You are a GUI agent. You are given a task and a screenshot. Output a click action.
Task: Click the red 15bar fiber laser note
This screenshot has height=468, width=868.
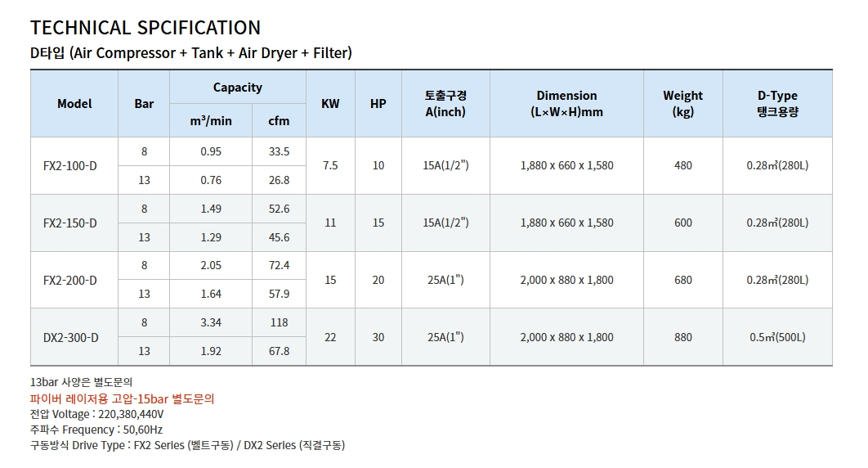coord(122,398)
